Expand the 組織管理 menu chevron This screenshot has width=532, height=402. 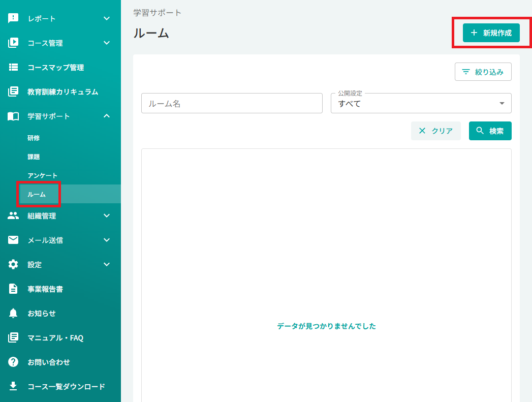[107, 215]
